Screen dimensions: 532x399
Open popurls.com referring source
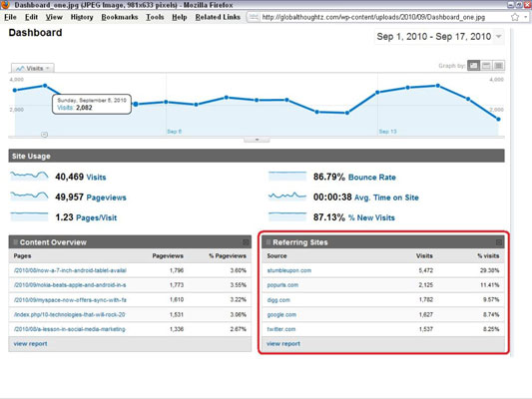(282, 284)
